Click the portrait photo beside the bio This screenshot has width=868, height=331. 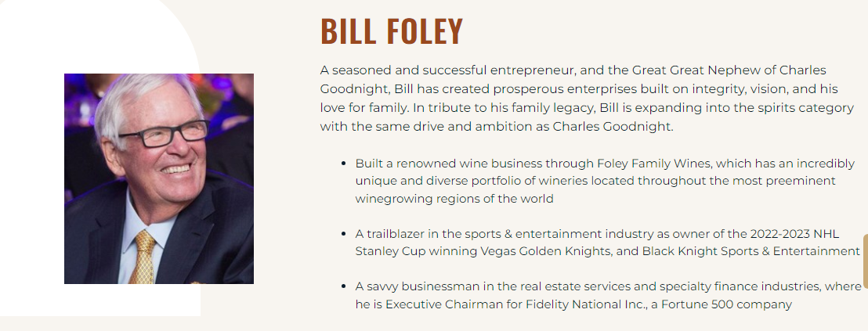coord(159,178)
